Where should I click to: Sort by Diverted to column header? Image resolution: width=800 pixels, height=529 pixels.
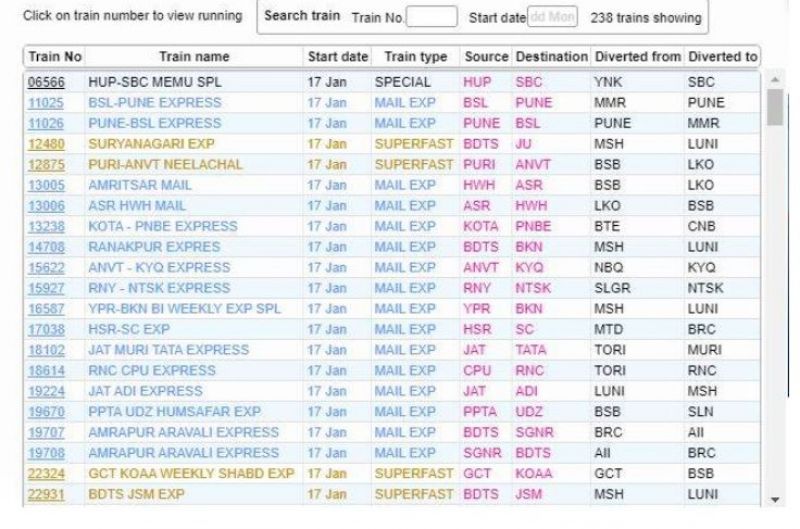pyautogui.click(x=722, y=57)
